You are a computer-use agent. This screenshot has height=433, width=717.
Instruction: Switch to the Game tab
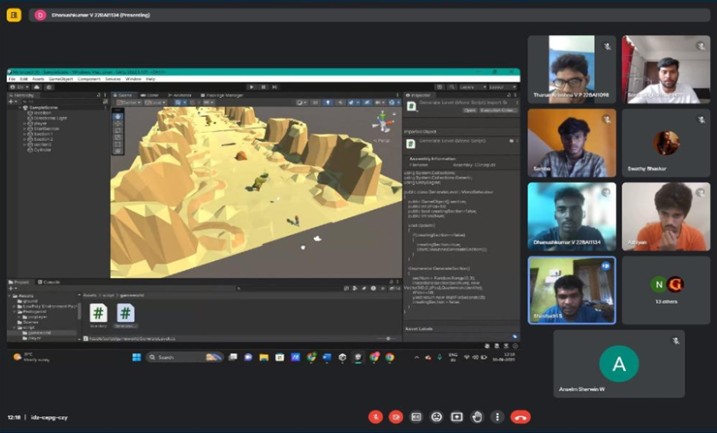[x=150, y=95]
